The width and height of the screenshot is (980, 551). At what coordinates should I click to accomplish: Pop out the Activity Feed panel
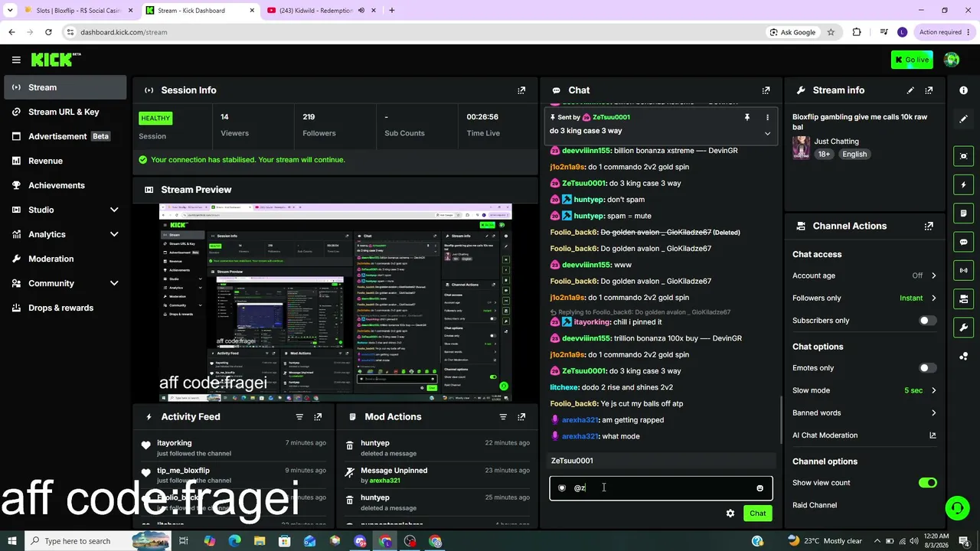(318, 417)
